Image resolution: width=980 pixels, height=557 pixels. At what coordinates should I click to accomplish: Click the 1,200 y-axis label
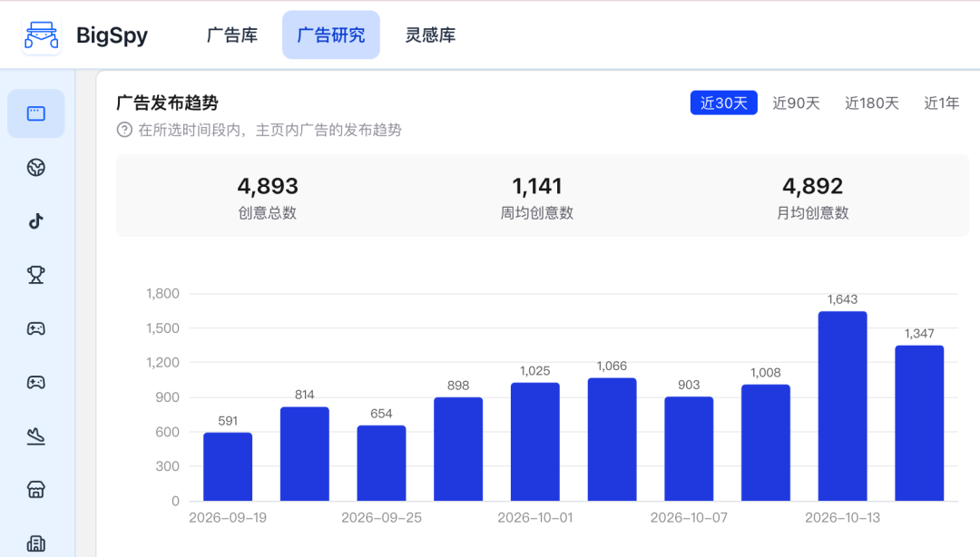(162, 363)
